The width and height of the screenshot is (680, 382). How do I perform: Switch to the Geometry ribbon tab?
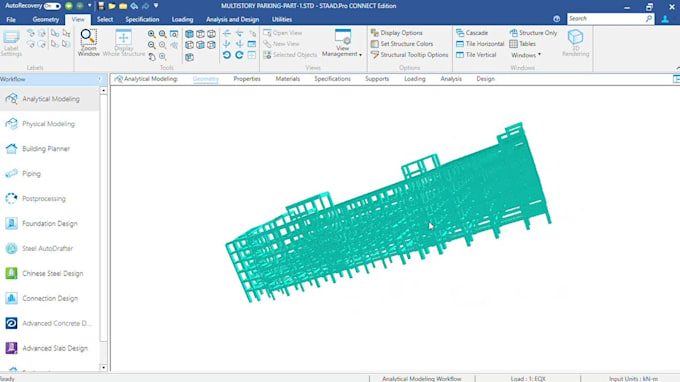(x=46, y=20)
